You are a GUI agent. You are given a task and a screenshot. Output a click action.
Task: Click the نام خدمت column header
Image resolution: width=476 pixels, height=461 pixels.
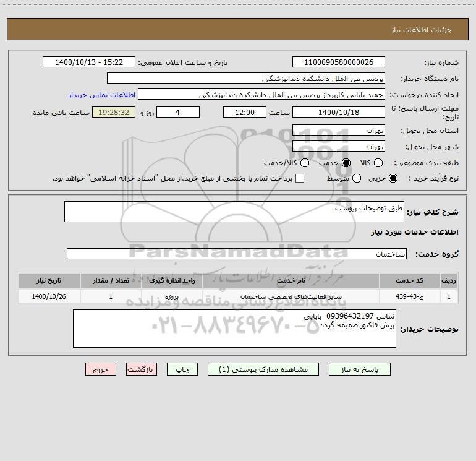[x=291, y=280]
